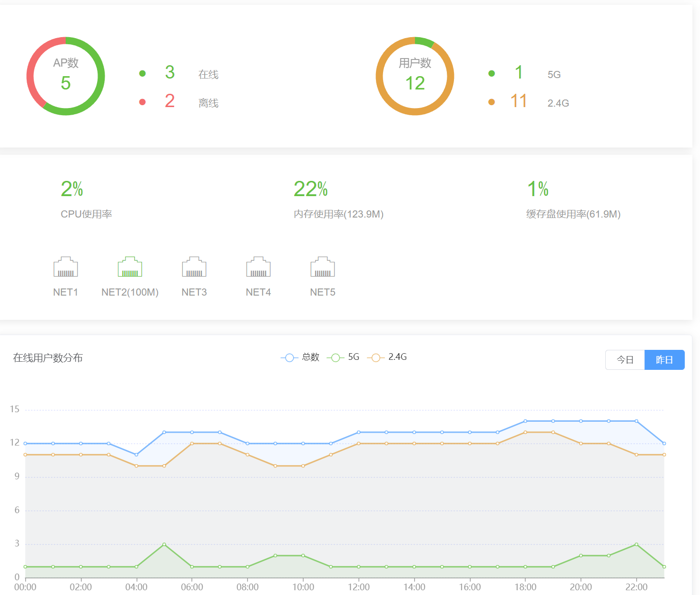Click the 在线用户数分布 chart title
Image resolution: width=700 pixels, height=595 pixels.
[48, 358]
